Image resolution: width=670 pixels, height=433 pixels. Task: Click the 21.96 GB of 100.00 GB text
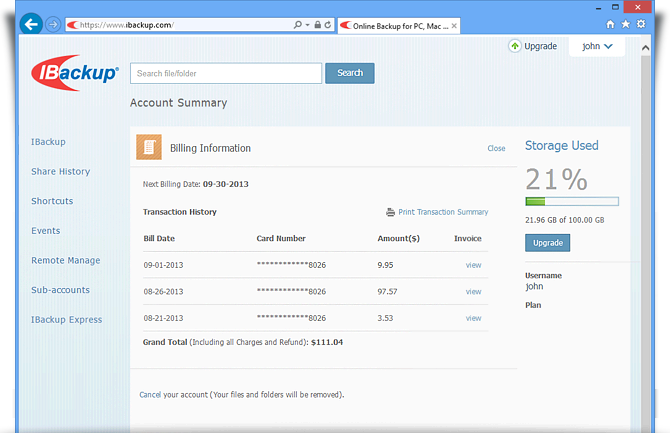[x=564, y=220]
